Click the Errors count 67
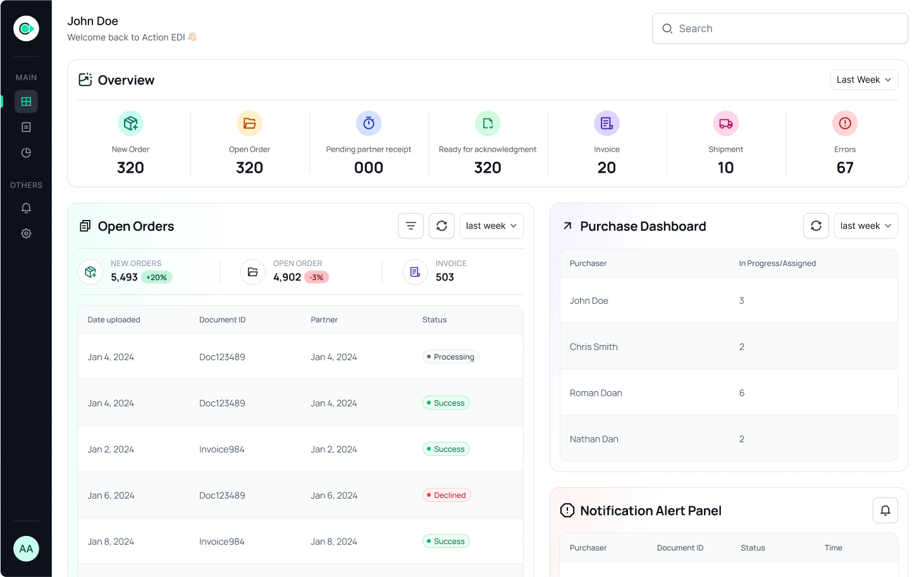This screenshot has width=924, height=577. (845, 167)
